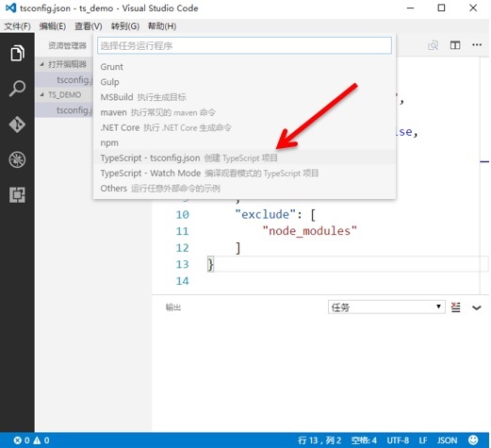Open the 文件(F) menu
Viewport: 491px width, 448px height.
(x=17, y=26)
